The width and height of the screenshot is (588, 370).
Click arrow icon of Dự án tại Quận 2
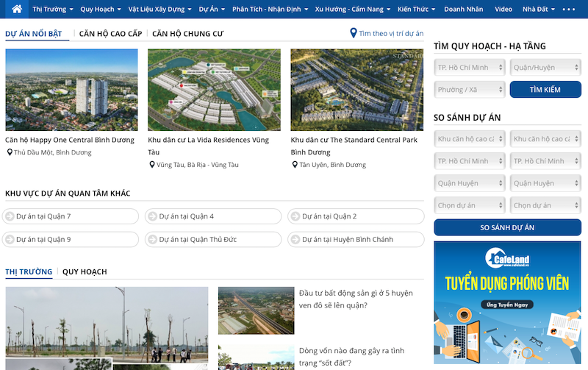pos(295,216)
